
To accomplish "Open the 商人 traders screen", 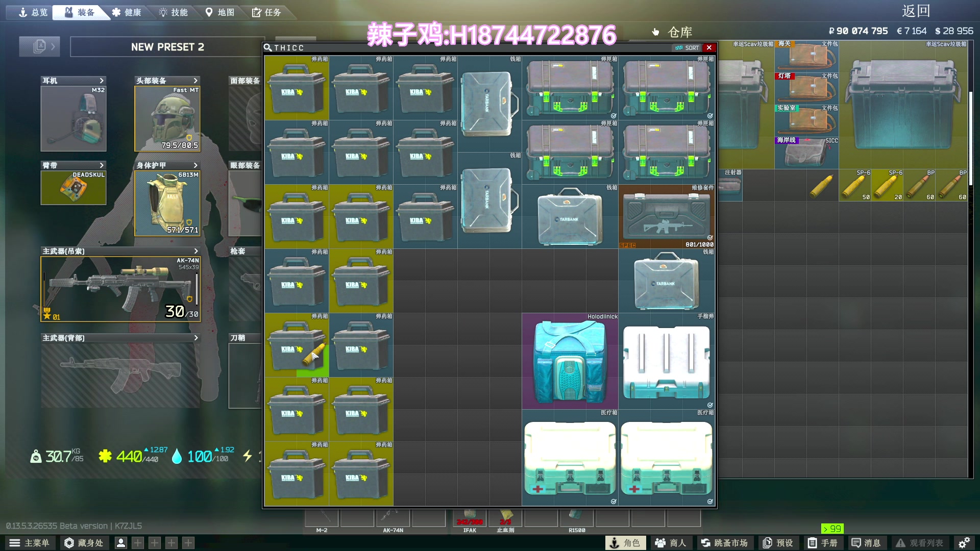I will 671,543.
